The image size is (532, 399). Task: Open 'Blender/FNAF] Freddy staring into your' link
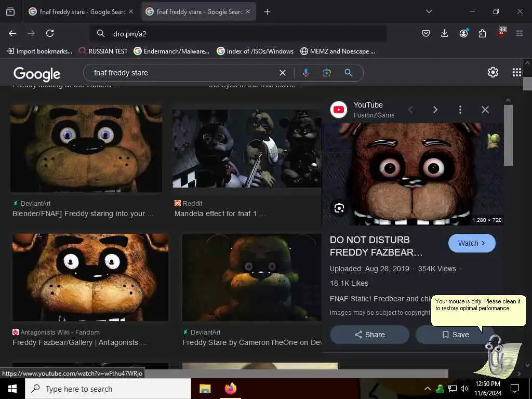tap(83, 214)
